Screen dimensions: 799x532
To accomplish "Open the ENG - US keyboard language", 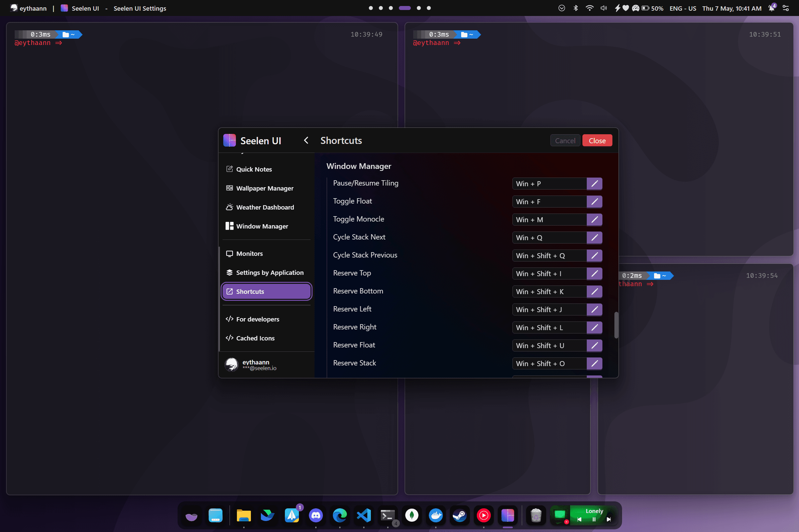I will pyautogui.click(x=683, y=8).
